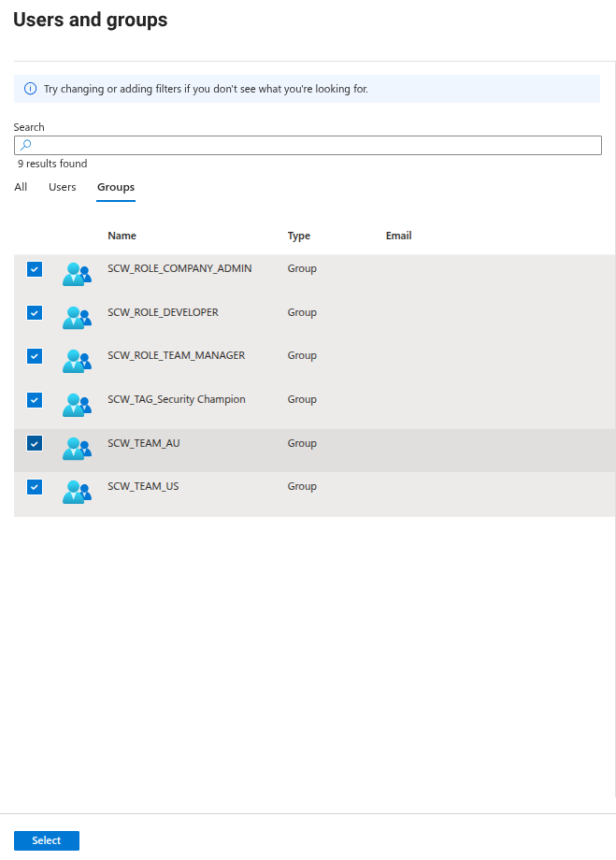Uncheck the SCW_ROLE_COMPANY_ADMIN checkbox
This screenshot has height=860, width=616.
35,269
